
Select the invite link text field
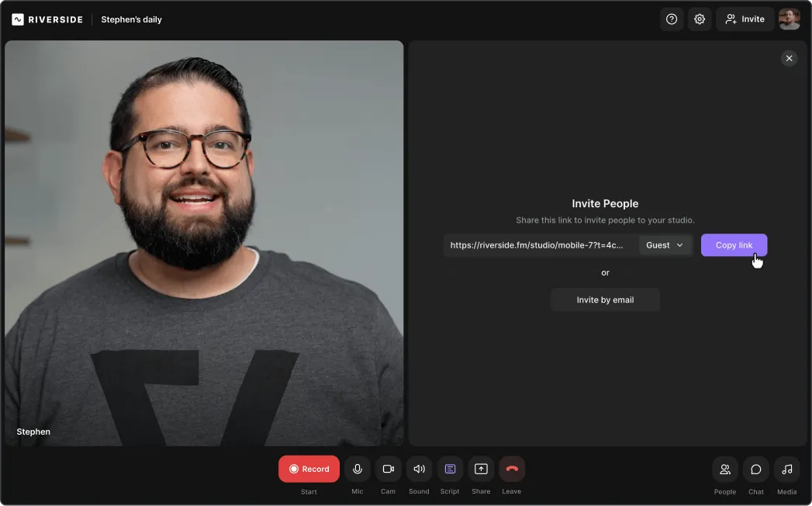pyautogui.click(x=538, y=244)
